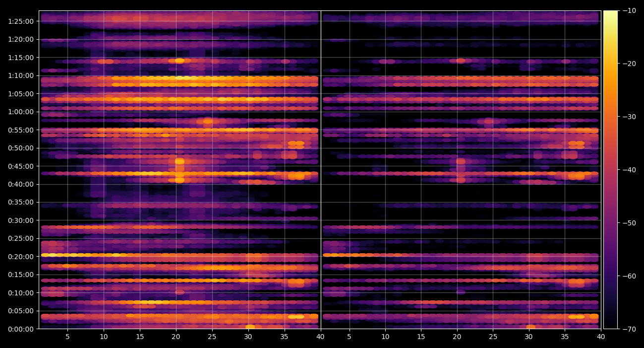Screen dimensions: 644x348
Task: Select the −40 colorbar tick label
Action: [629, 170]
